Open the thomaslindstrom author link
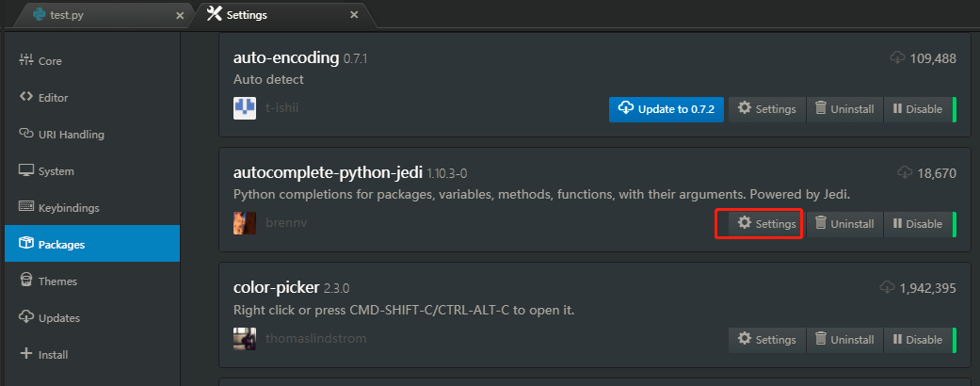 tap(315, 339)
